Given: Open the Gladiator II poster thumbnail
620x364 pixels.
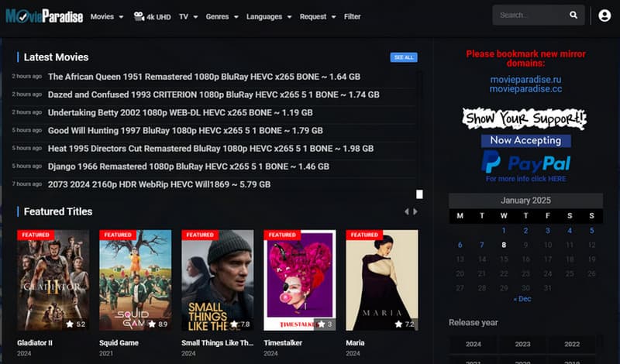Looking at the screenshot, I should pos(53,280).
